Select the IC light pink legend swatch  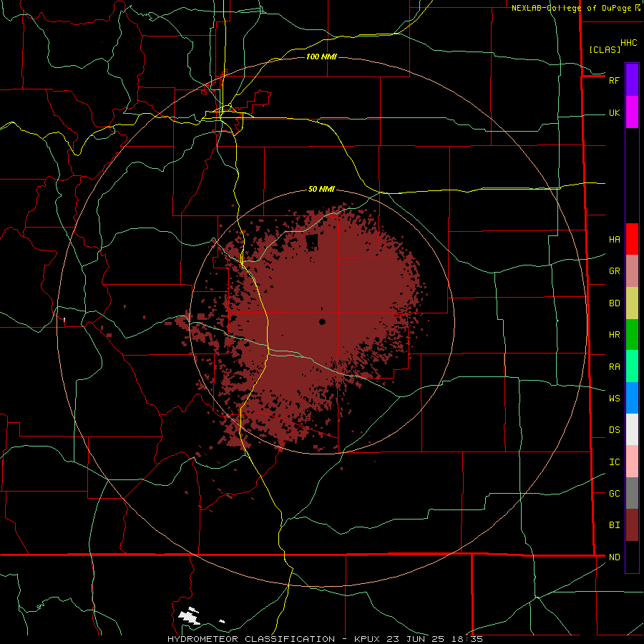pyautogui.click(x=632, y=462)
